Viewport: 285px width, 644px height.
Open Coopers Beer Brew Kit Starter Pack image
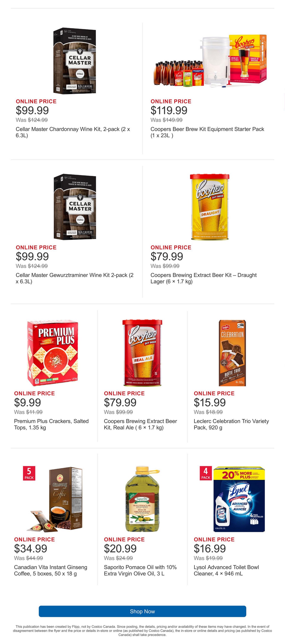click(210, 61)
